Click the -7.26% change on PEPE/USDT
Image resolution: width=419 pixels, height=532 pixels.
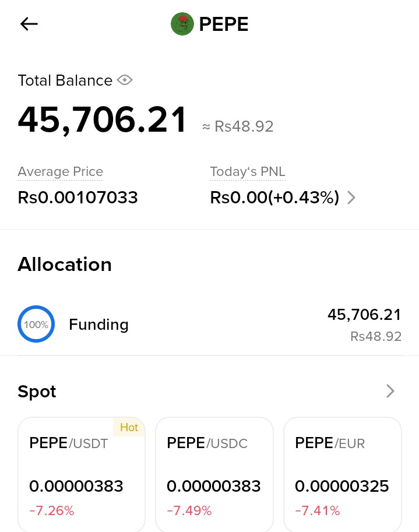tap(52, 510)
